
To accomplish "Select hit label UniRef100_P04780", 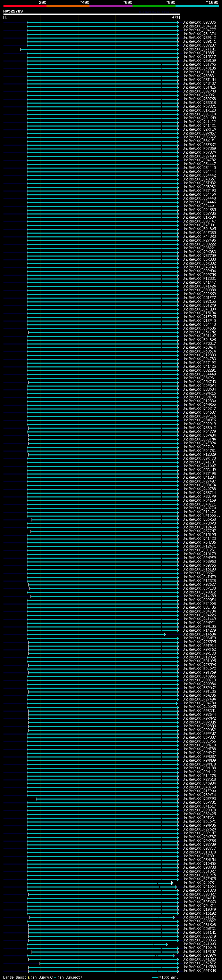I will click(x=199, y=703).
